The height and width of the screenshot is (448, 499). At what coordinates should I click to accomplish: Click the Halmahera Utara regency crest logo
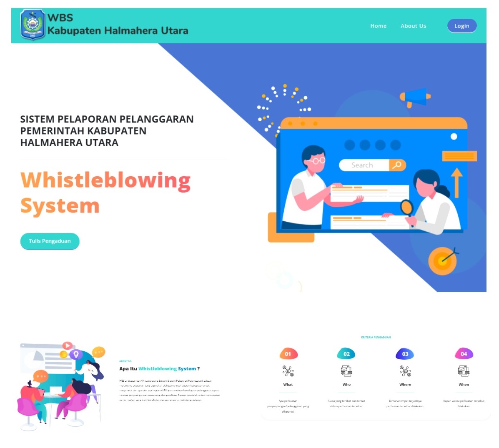coord(33,25)
